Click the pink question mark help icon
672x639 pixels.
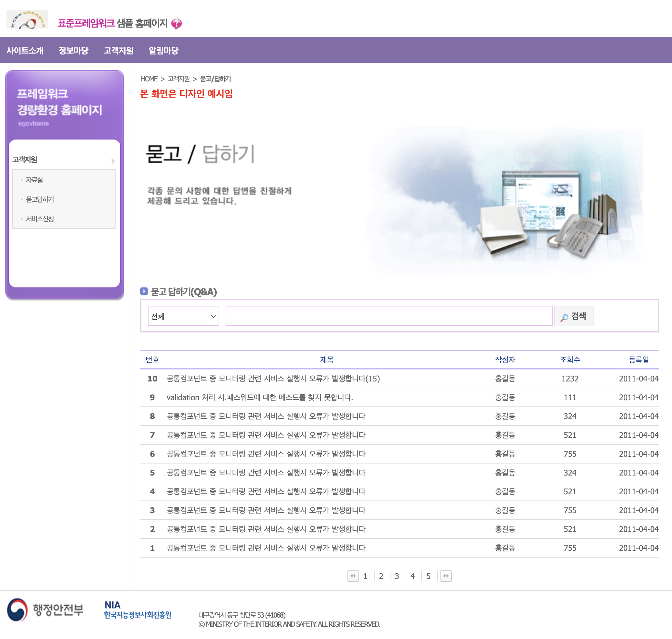tap(176, 23)
